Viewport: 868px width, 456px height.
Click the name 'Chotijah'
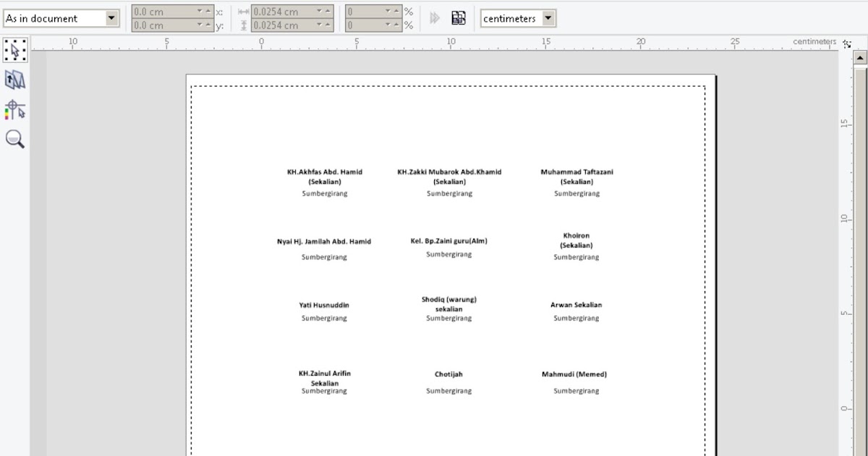click(448, 375)
